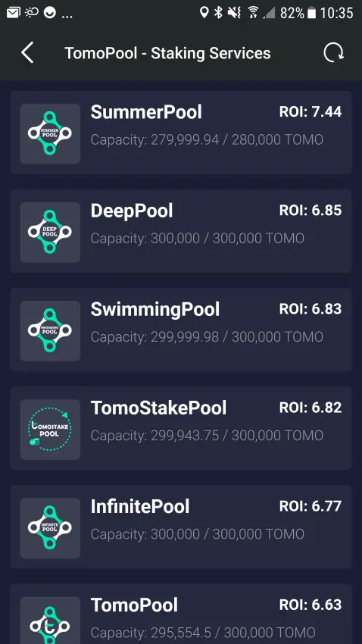Tap DeepPool capacity 300,000 line
This screenshot has width=362, height=644.
pyautogui.click(x=198, y=238)
